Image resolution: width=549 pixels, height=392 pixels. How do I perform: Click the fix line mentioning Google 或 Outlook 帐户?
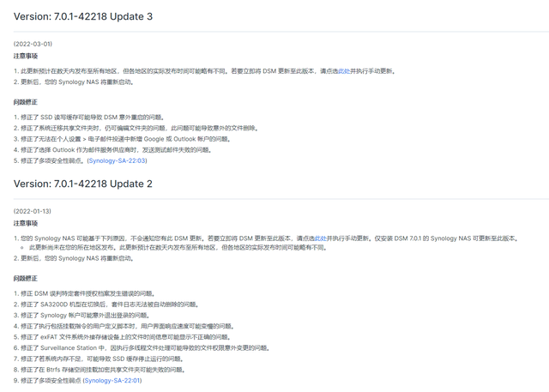123,139
